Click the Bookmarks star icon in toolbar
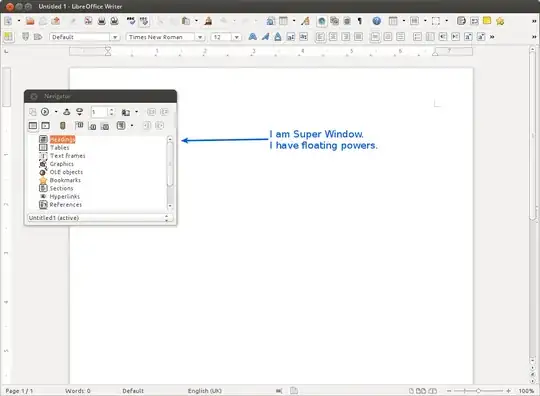Screen dimensions: 540x396 tap(500, 21)
